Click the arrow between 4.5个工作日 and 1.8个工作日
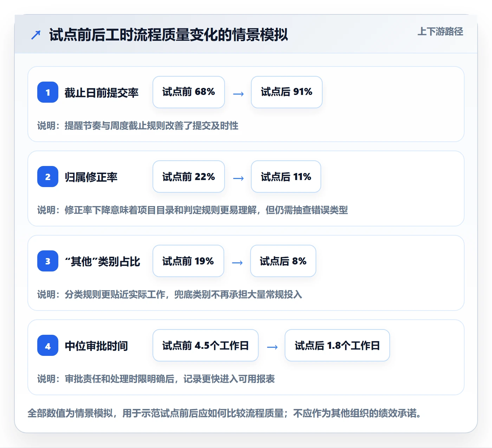 click(x=272, y=347)
